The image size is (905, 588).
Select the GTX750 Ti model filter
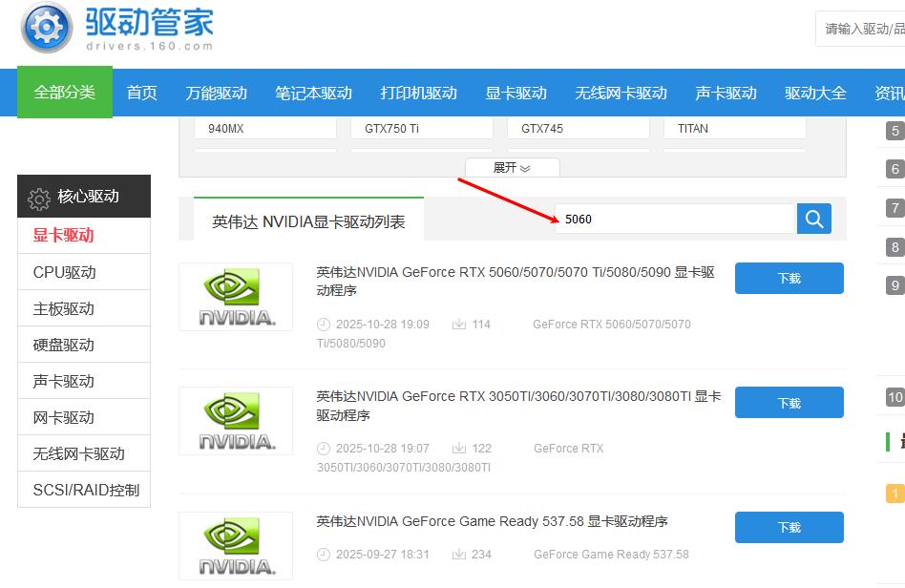422,128
